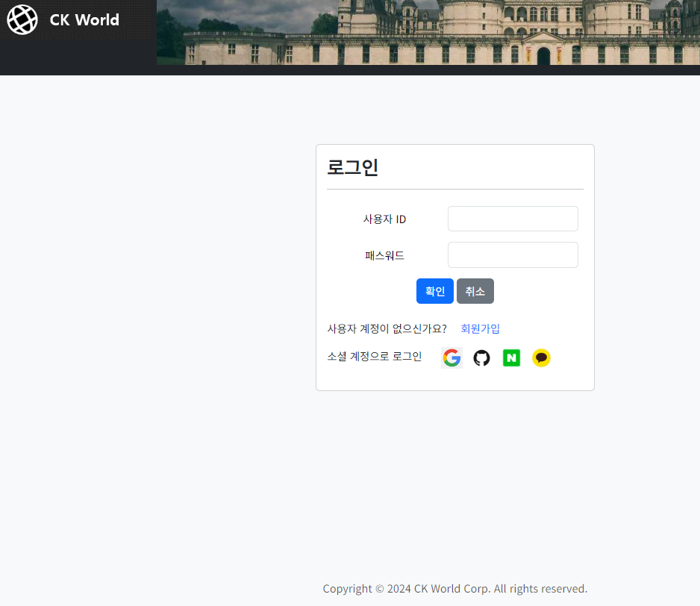Viewport: 700px width, 606px height.
Task: Focus the 사용자 ID input field
Action: click(513, 219)
